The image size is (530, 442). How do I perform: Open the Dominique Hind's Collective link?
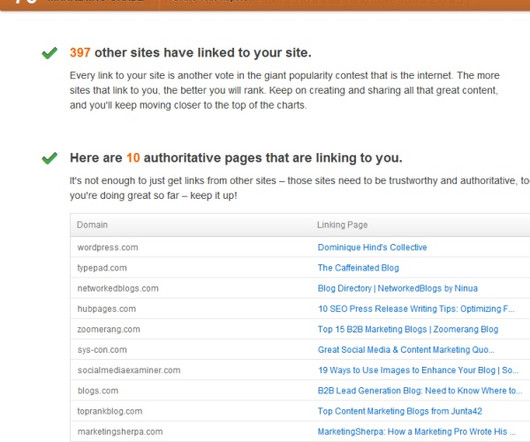click(372, 247)
